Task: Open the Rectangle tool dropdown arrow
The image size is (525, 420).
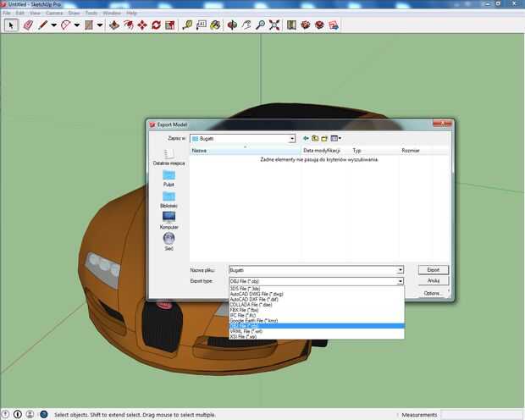Action: click(x=100, y=25)
